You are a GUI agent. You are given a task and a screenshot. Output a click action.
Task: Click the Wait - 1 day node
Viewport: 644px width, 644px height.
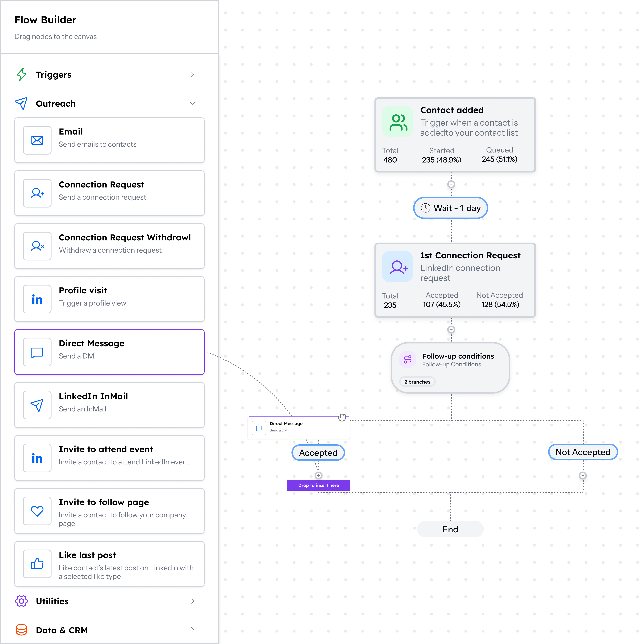tap(451, 208)
